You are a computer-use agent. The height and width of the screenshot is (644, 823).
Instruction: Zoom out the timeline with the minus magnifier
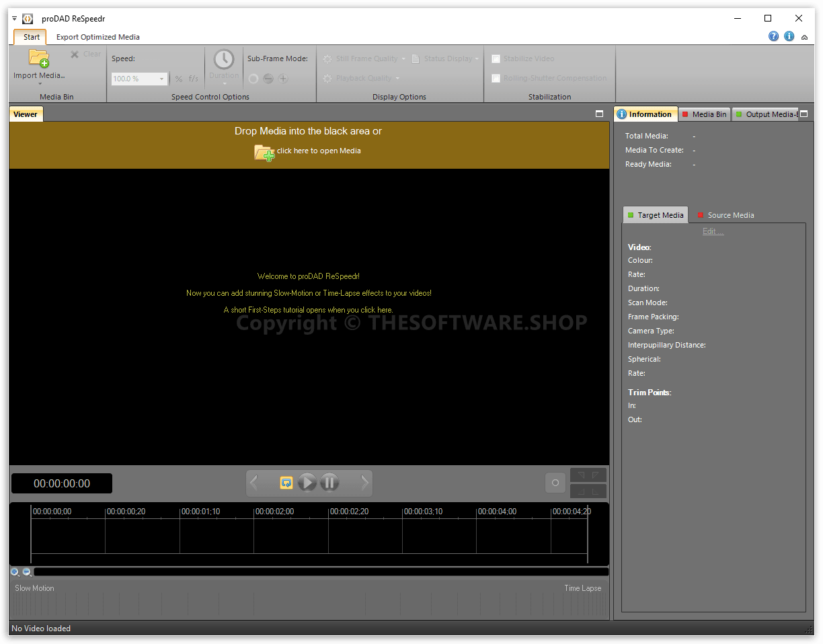(27, 572)
